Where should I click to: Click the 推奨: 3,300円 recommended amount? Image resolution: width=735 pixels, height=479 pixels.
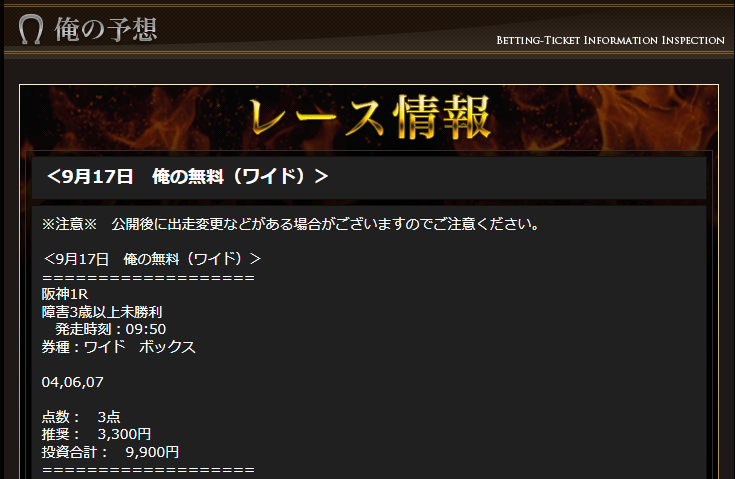(96, 434)
